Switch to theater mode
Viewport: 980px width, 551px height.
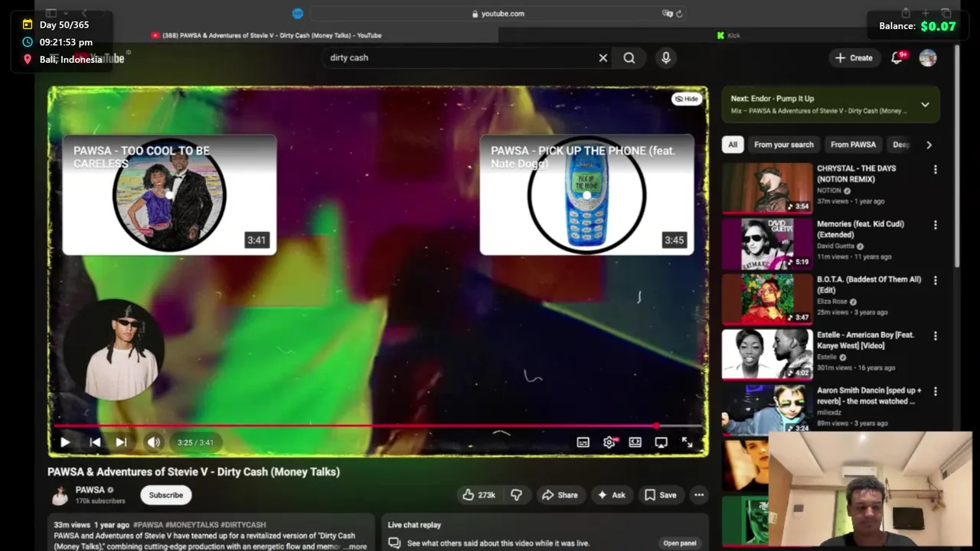[x=635, y=442]
